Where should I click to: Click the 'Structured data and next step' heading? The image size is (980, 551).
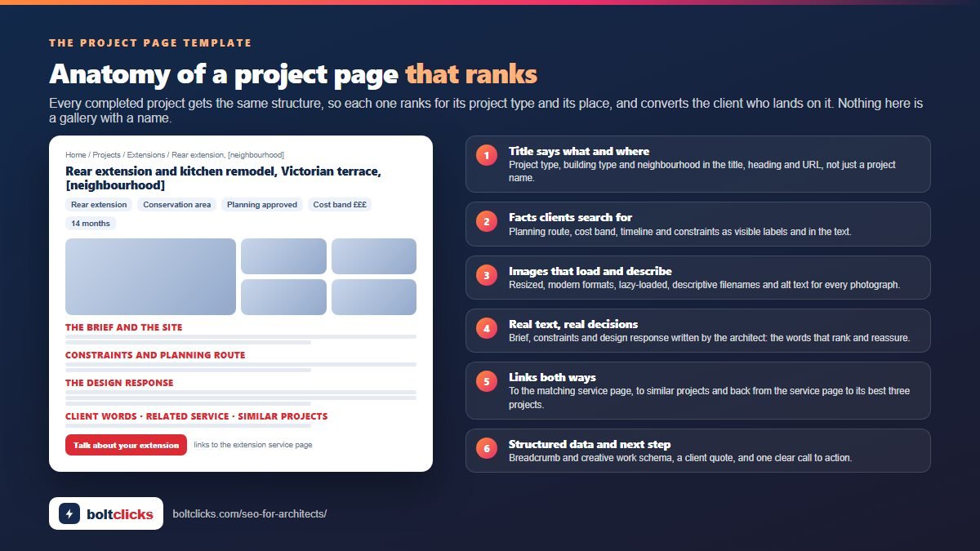click(590, 444)
